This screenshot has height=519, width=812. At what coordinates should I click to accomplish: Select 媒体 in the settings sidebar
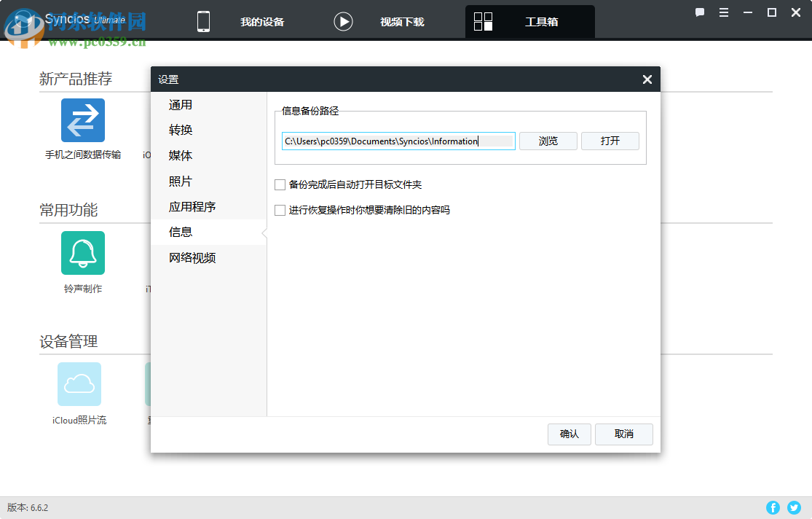pos(180,155)
